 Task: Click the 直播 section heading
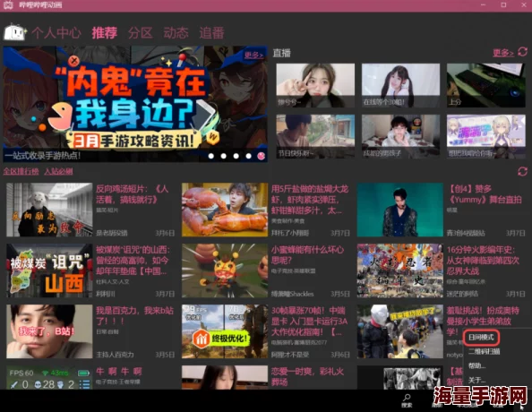(x=281, y=53)
